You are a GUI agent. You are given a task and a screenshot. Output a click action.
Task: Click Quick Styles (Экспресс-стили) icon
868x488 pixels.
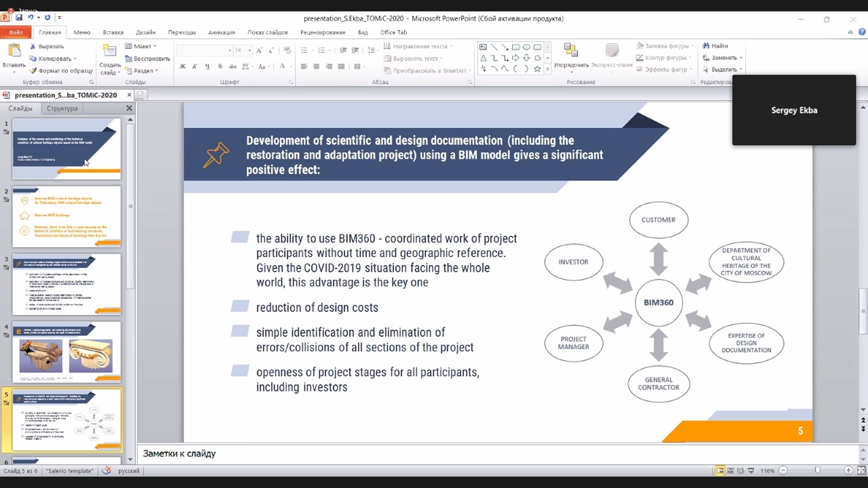click(612, 51)
